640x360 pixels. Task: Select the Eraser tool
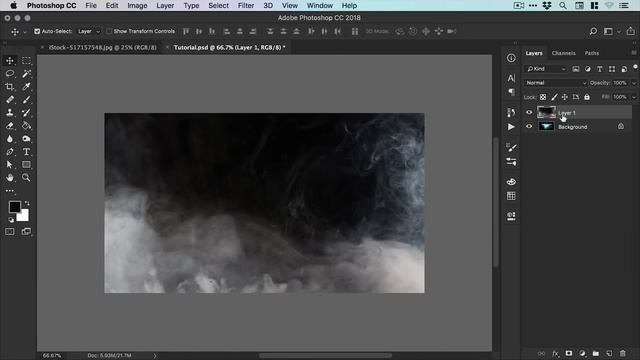10,126
